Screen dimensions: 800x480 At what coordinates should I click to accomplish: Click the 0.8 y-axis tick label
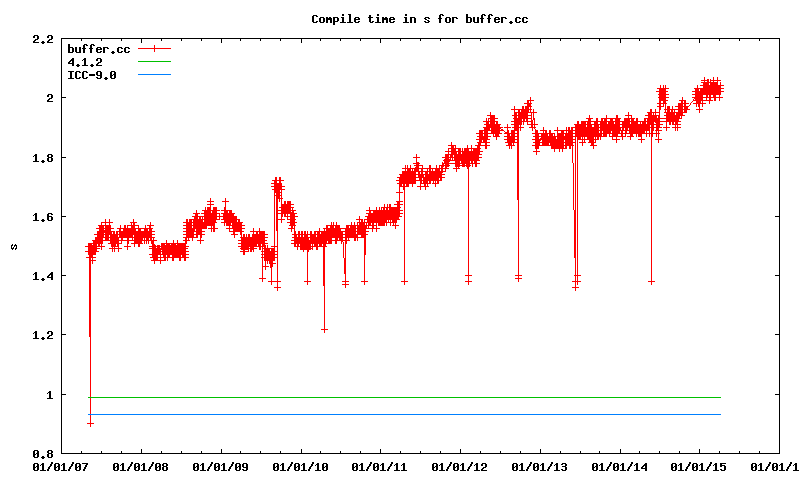click(43, 453)
